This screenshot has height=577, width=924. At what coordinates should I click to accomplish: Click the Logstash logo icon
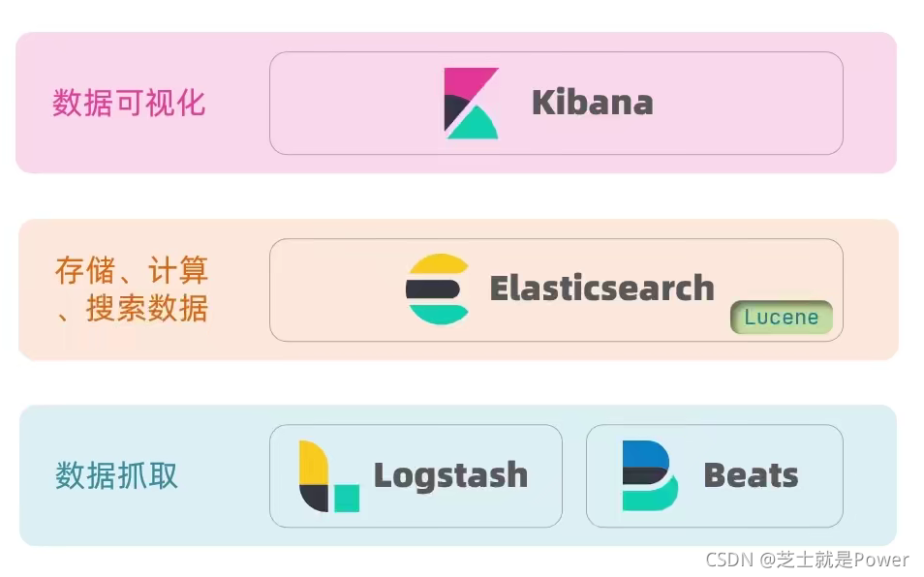click(328, 476)
